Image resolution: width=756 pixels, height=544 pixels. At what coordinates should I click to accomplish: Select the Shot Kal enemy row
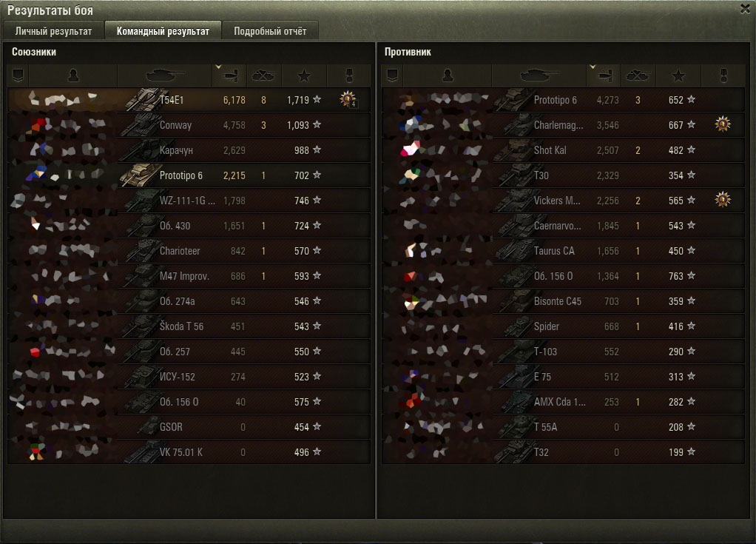click(x=563, y=150)
